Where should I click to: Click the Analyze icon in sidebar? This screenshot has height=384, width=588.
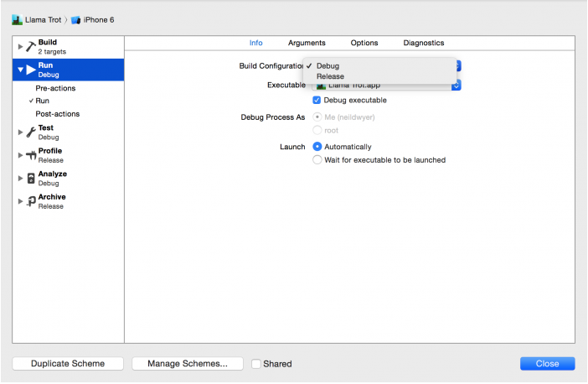pos(31,179)
